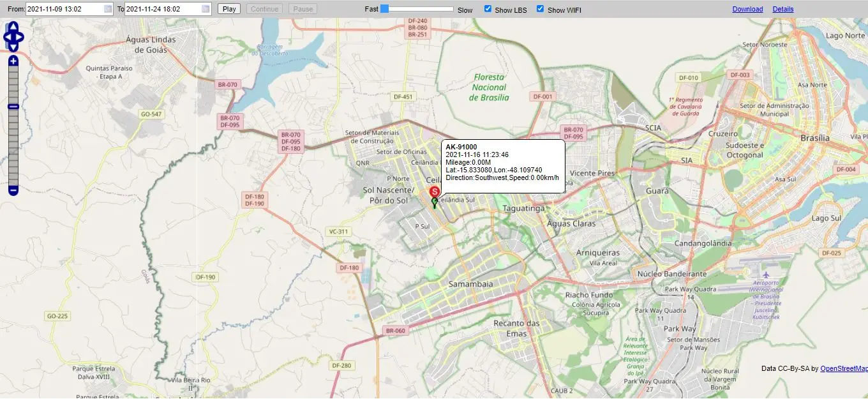Open the Download link
868x399 pixels.
(747, 9)
